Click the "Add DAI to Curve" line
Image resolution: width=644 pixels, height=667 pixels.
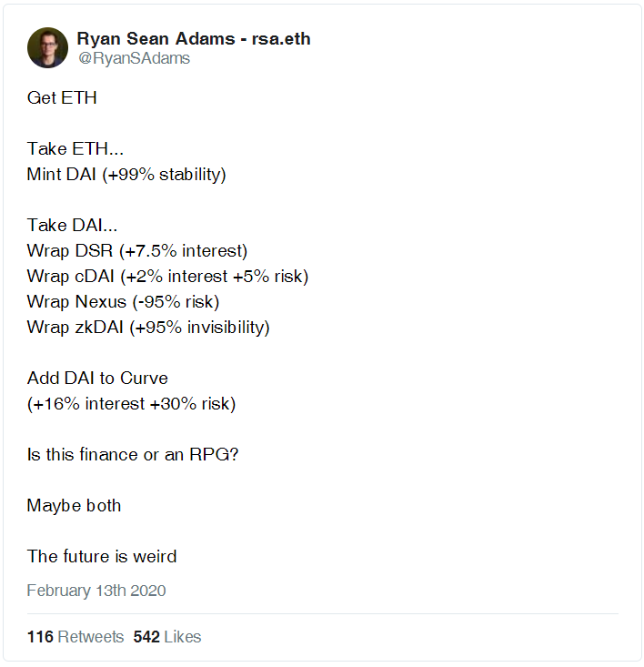97,379
